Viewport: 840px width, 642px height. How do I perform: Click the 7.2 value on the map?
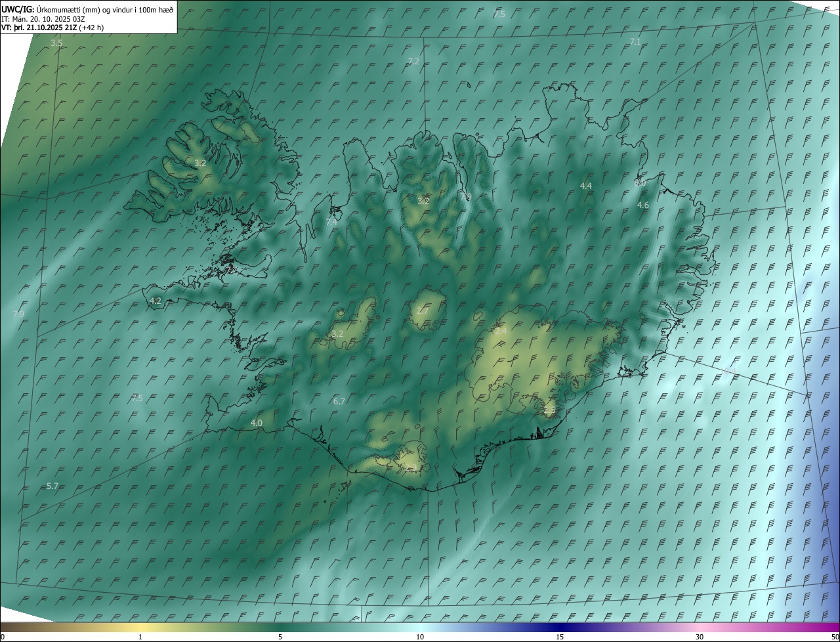[413, 61]
